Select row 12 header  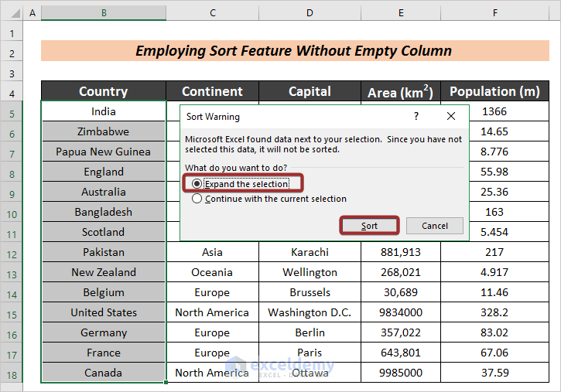click(x=12, y=252)
